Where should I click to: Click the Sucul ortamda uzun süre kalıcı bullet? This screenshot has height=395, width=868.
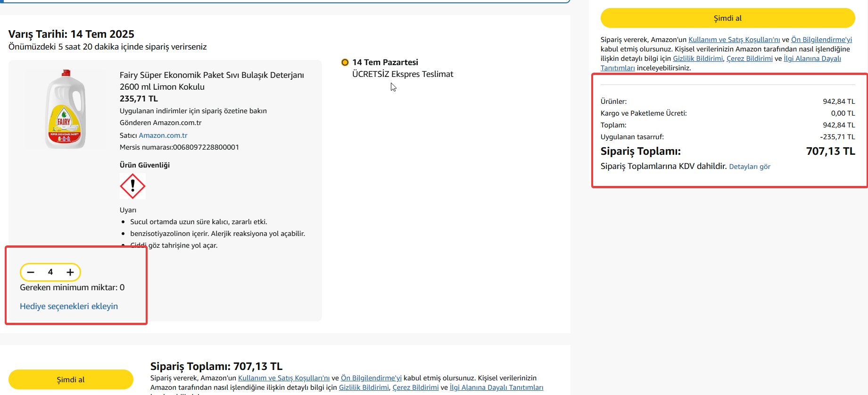point(198,222)
